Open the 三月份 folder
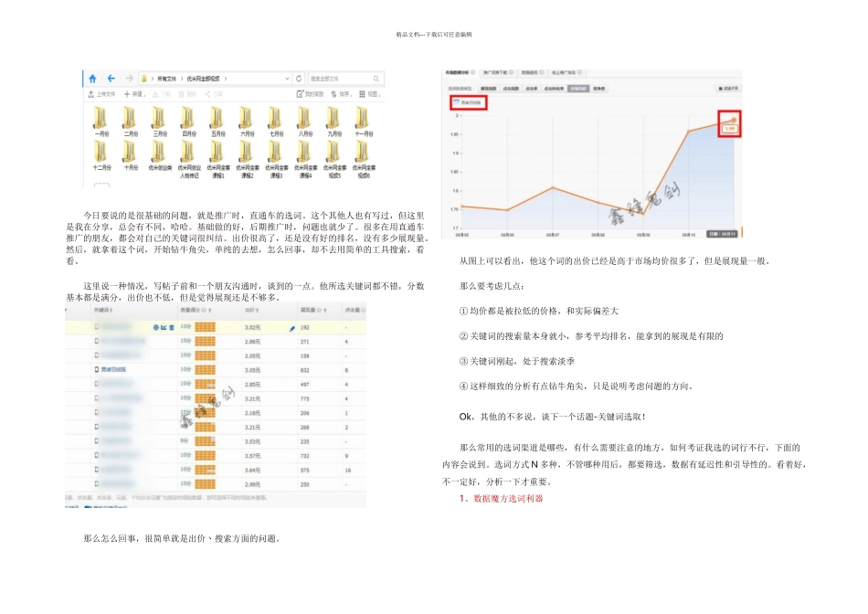The width and height of the screenshot is (868, 614). click(159, 121)
